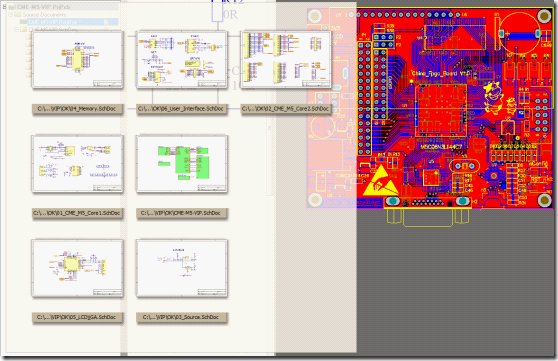This screenshot has height=361, width=558.
Task: Click the 01_CME_M5_Core1.SchDoc path label
Action: coord(78,213)
